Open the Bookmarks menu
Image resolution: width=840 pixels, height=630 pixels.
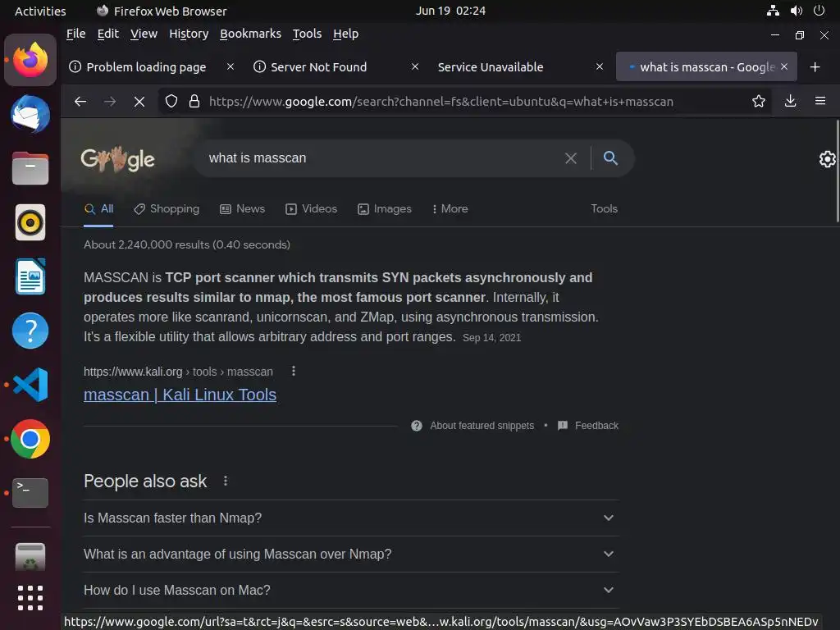250,34
